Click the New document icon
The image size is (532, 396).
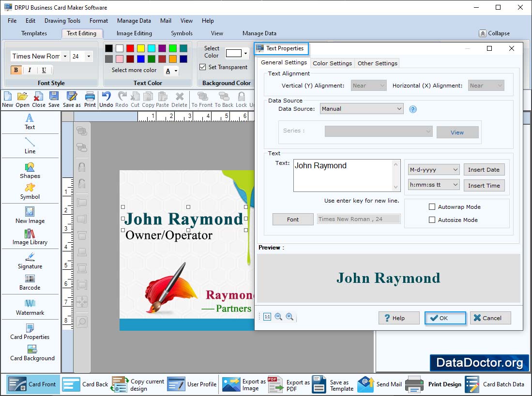coord(7,100)
